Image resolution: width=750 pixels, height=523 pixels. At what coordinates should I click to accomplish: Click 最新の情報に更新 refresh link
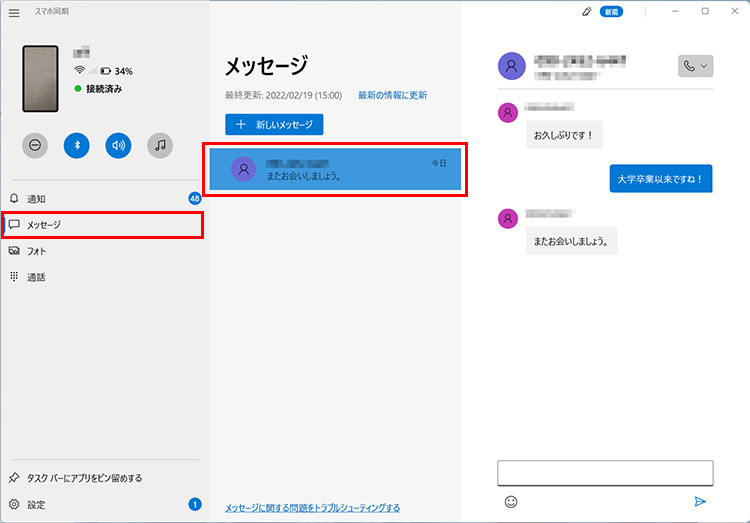(x=392, y=95)
